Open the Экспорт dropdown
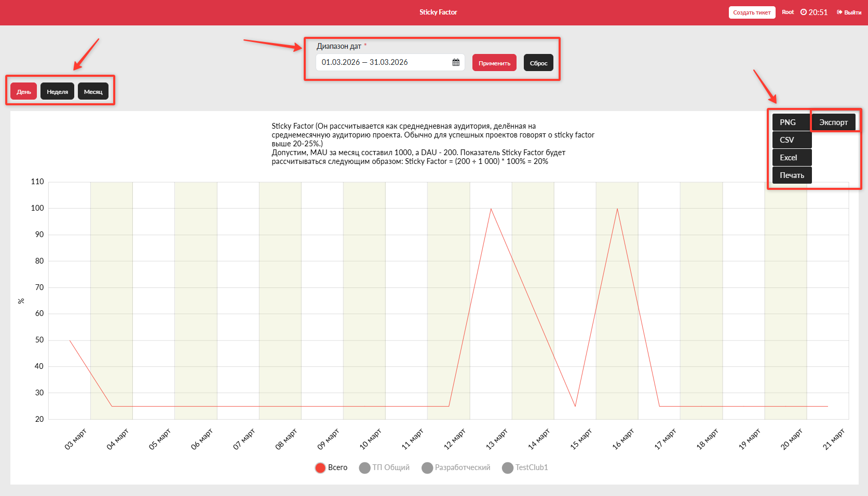 click(833, 122)
